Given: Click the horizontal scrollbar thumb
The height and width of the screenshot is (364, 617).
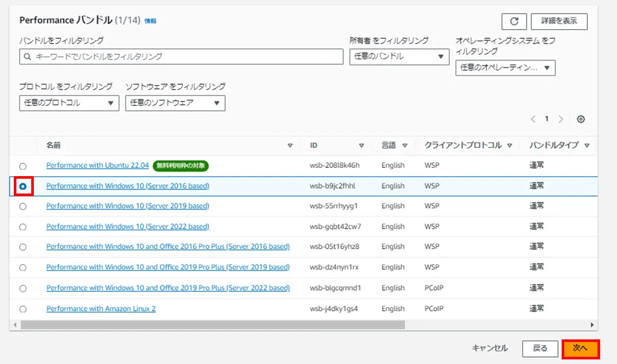Looking at the screenshot, I should (x=213, y=325).
